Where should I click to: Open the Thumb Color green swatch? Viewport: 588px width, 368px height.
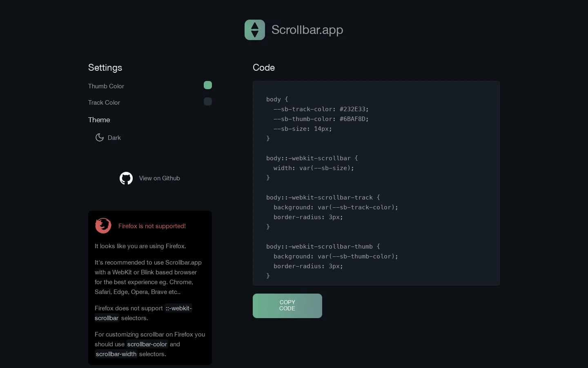pyautogui.click(x=208, y=85)
